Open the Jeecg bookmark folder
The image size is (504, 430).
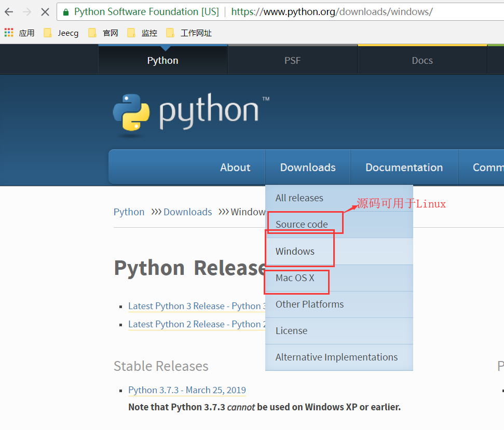[61, 33]
